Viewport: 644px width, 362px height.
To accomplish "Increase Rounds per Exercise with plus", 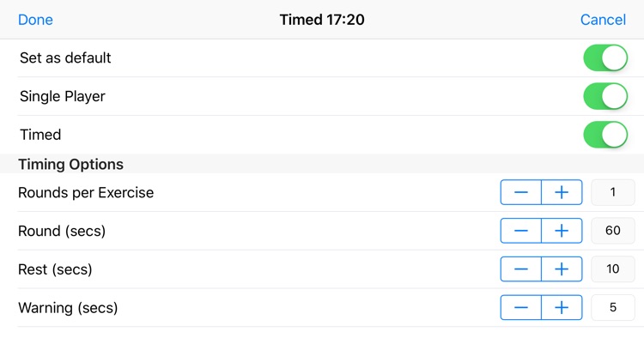I will pyautogui.click(x=562, y=193).
